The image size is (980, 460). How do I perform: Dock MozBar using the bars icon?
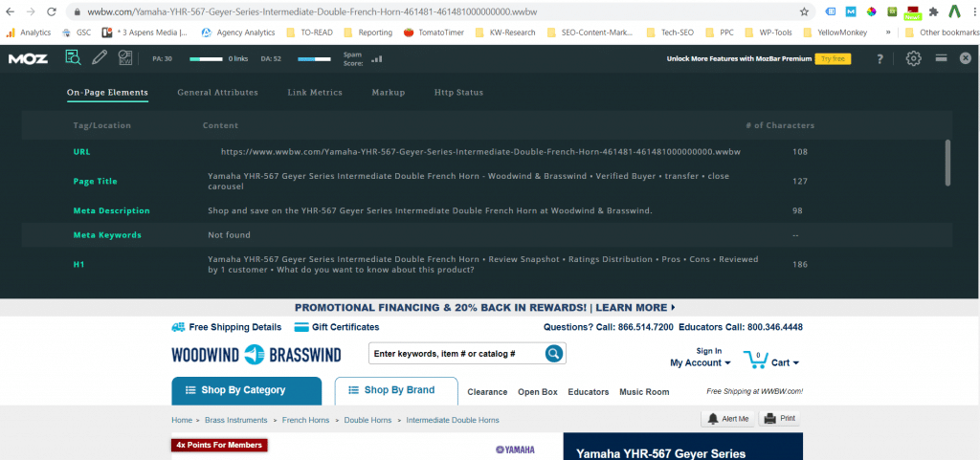(x=941, y=58)
